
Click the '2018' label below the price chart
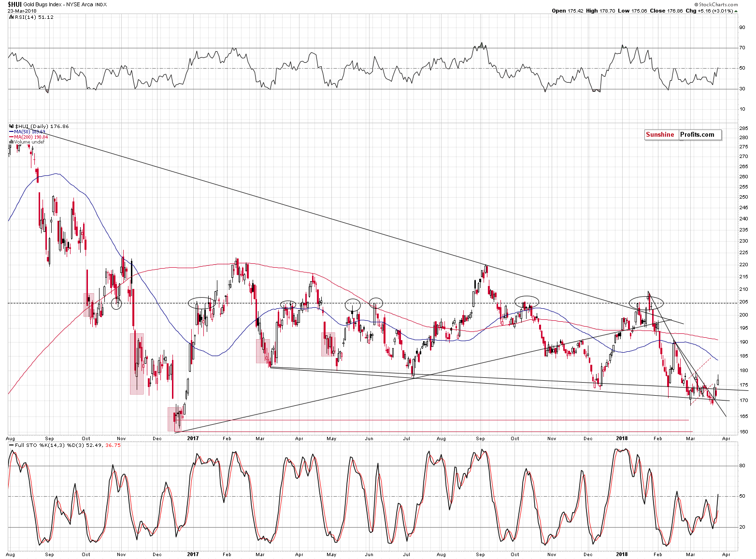pyautogui.click(x=622, y=438)
